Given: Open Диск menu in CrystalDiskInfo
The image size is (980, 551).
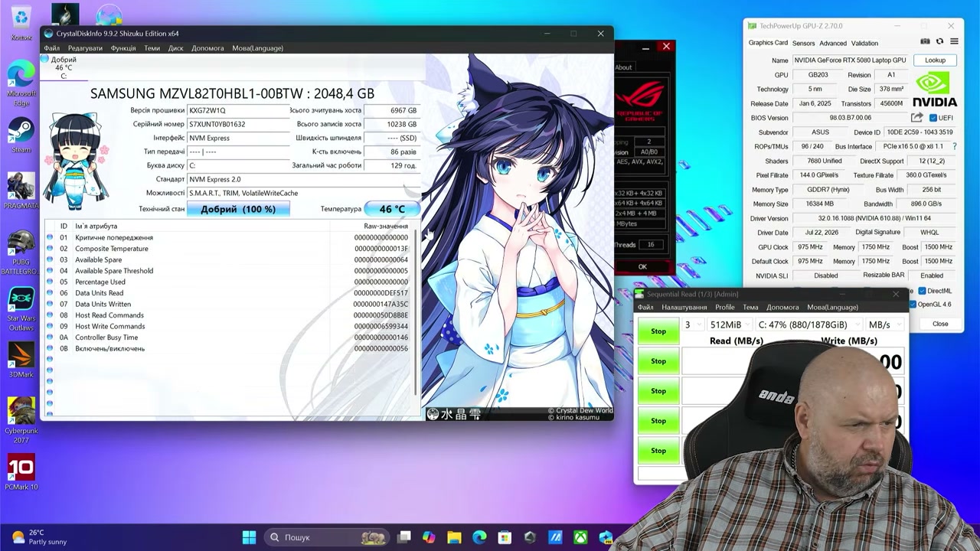Looking at the screenshot, I should [176, 48].
